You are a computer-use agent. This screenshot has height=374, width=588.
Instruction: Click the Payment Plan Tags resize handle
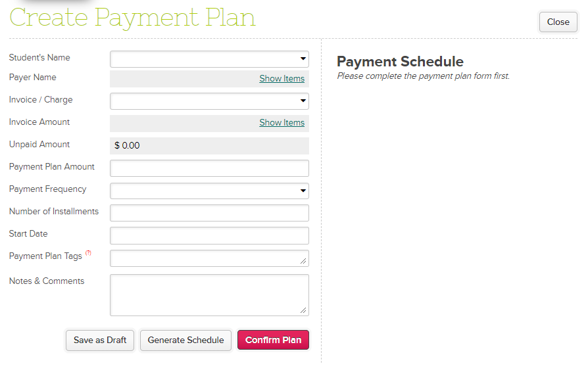[x=303, y=261]
